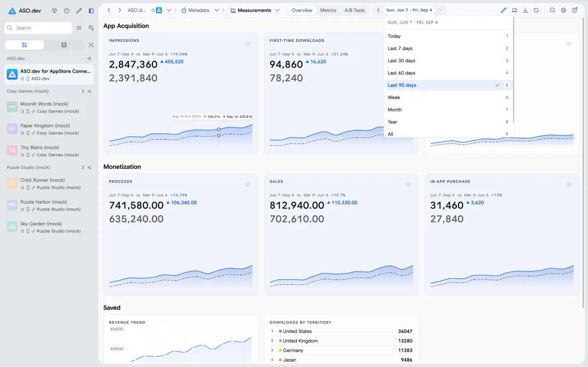The image size is (588, 367).
Task: Click the download icon in top toolbar
Action: (525, 10)
